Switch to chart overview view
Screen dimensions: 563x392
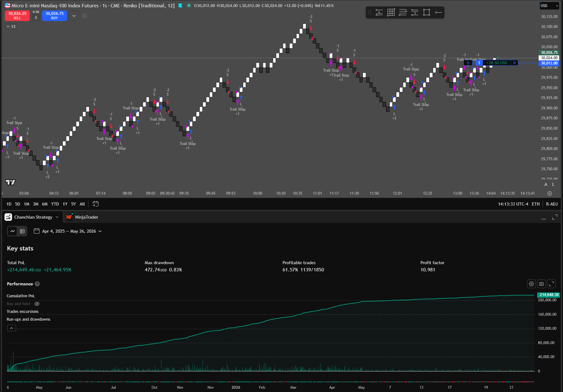click(13, 231)
